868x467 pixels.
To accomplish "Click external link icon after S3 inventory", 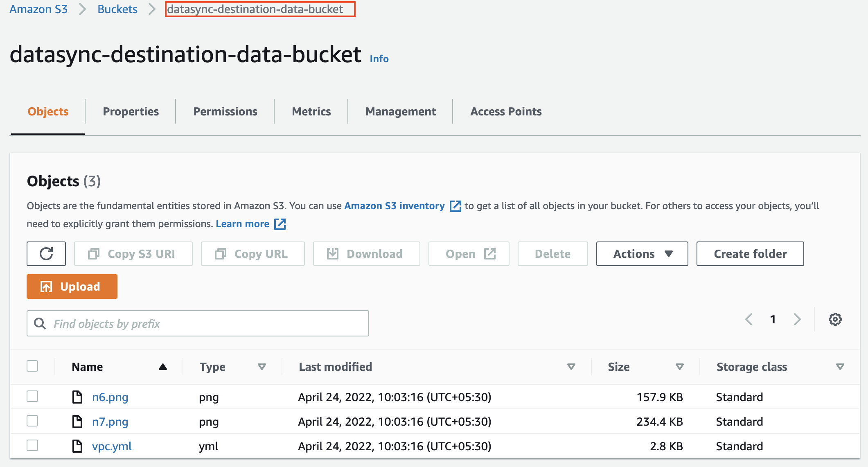I will coord(455,206).
